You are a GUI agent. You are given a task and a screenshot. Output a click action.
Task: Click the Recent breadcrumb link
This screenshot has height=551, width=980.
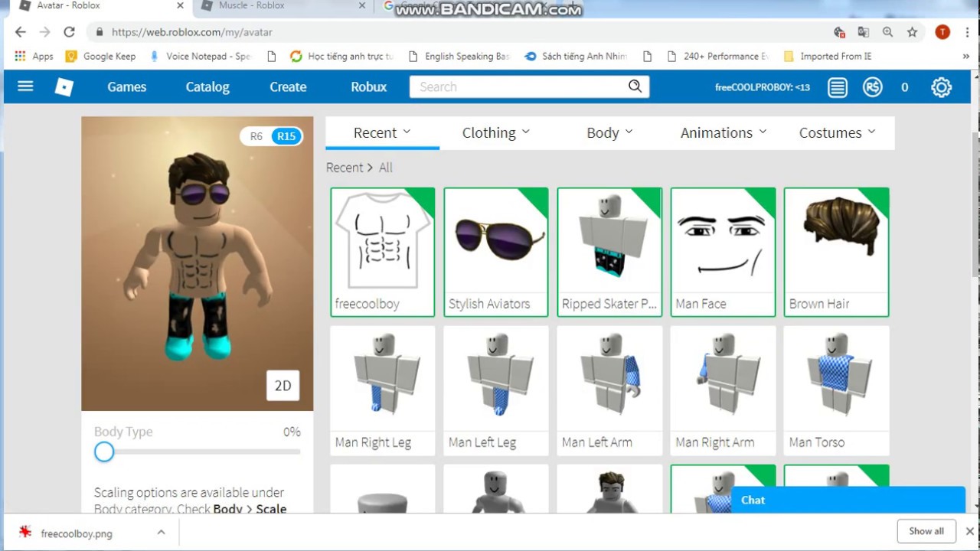(x=345, y=168)
